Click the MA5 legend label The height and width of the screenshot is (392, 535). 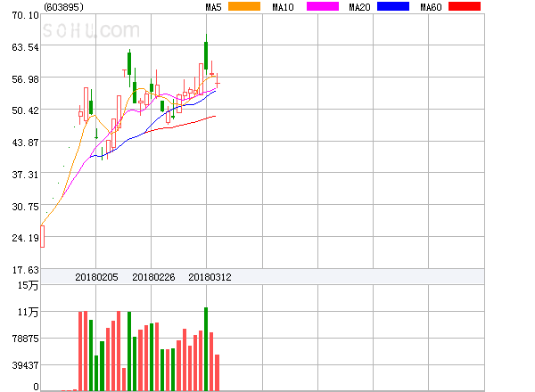pyautogui.click(x=213, y=7)
